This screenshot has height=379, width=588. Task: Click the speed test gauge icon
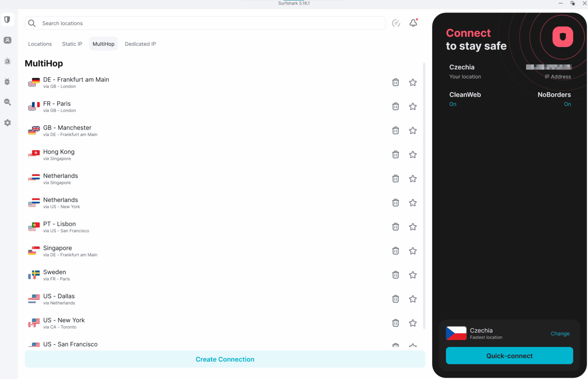tap(396, 23)
